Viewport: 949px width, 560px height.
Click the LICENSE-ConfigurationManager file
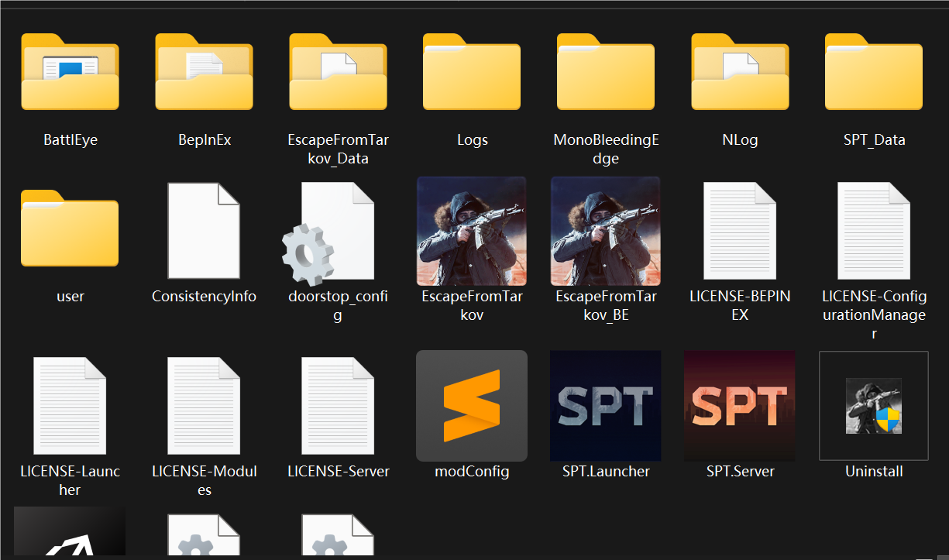(x=874, y=231)
